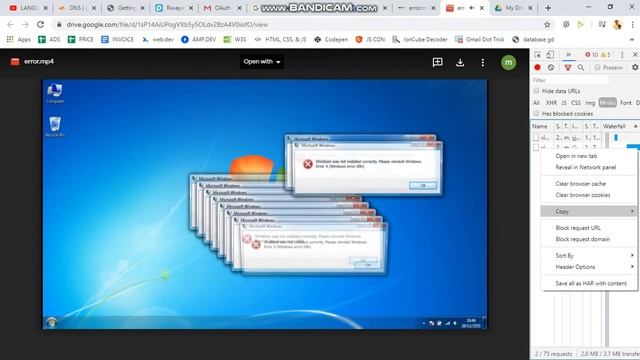
Task: Open the INVOICE bookmark
Action: [x=118, y=40]
